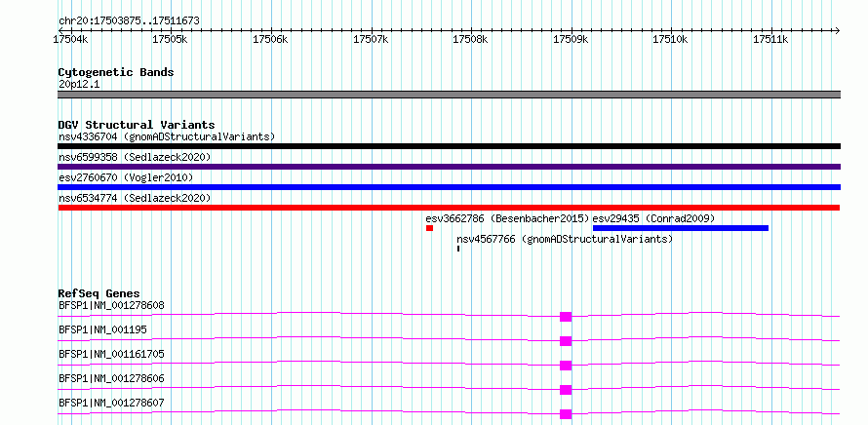The width and height of the screenshot is (868, 425).
Task: Click the DGV Structural Variants track title
Action: (137, 125)
